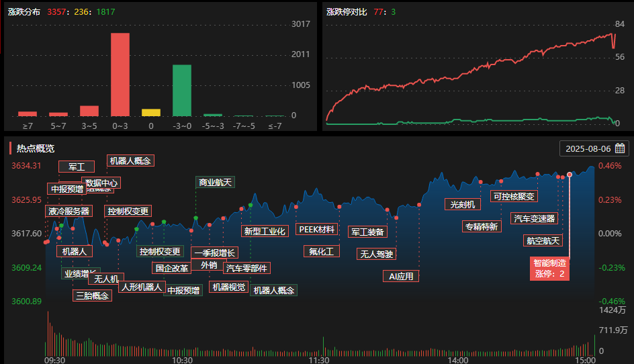Open the 航空航天 tag

[x=543, y=240]
